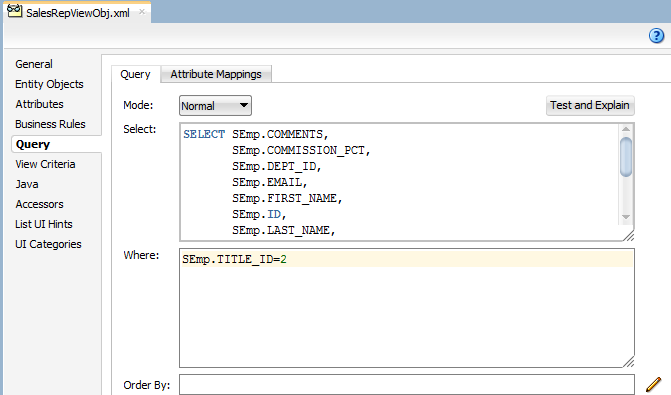Open the View Criteria section

tap(45, 164)
